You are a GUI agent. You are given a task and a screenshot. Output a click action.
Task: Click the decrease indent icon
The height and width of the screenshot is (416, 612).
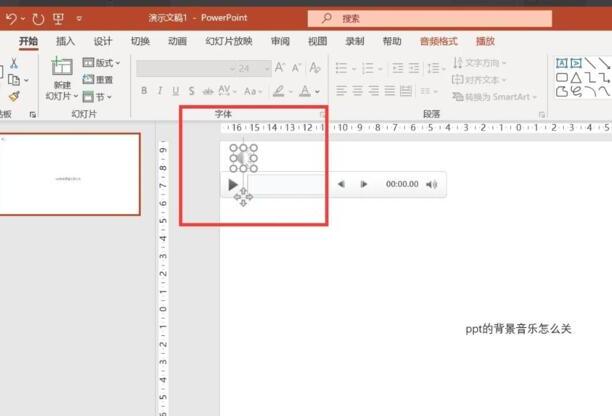tap(397, 68)
